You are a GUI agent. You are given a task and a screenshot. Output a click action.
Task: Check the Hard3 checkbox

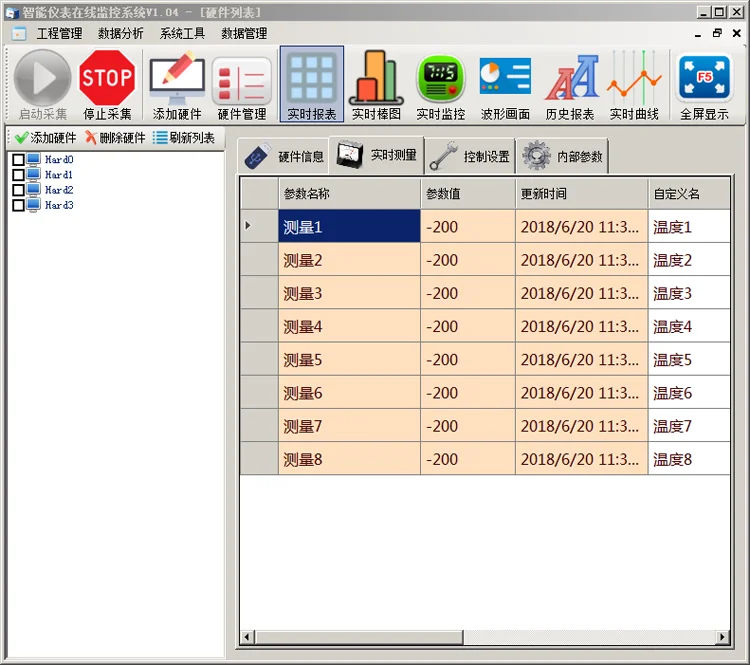(x=18, y=205)
